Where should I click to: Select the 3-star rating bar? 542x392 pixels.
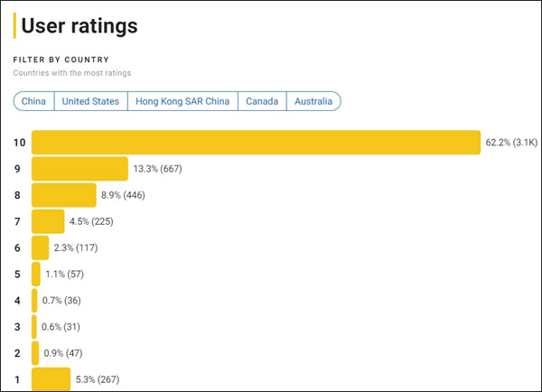35,326
